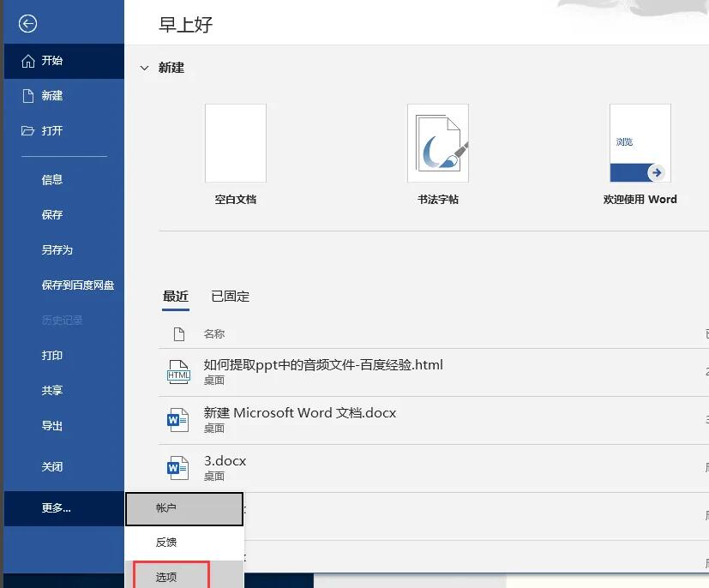Image resolution: width=709 pixels, height=588 pixels.
Task: Create a 空白文档 from the template thumbnail
Action: point(236,143)
